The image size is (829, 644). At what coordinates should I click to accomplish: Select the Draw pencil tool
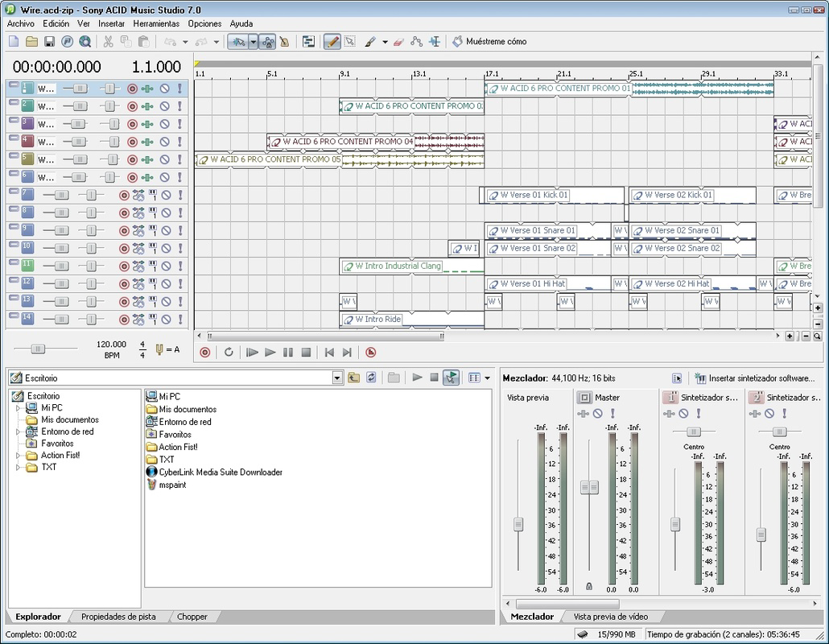(x=332, y=41)
